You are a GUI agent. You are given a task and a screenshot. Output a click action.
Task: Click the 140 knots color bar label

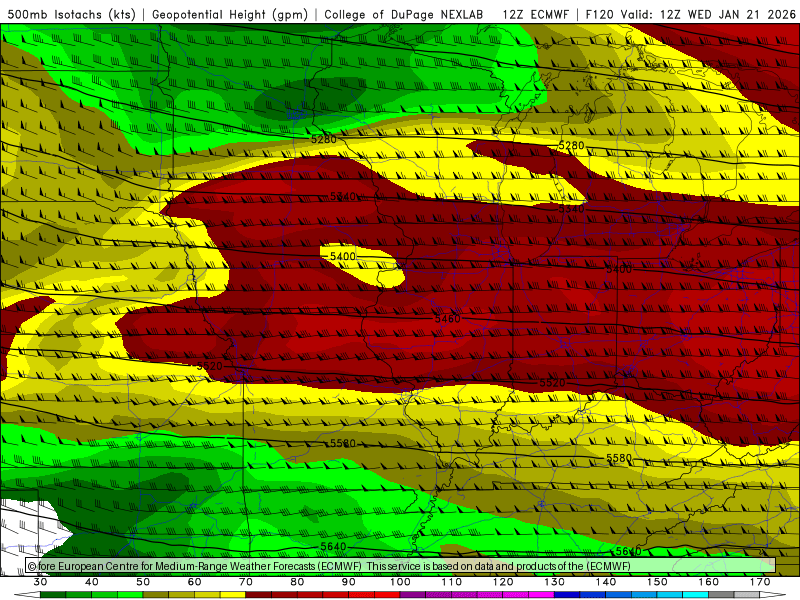606,582
